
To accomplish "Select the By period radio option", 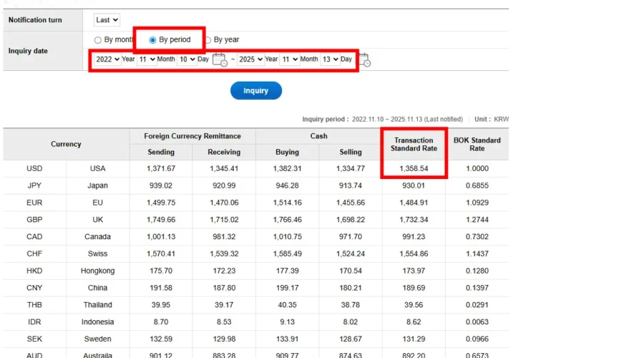I will [x=153, y=40].
